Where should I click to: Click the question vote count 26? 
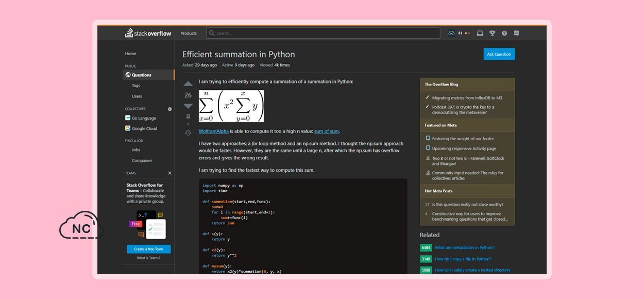188,95
